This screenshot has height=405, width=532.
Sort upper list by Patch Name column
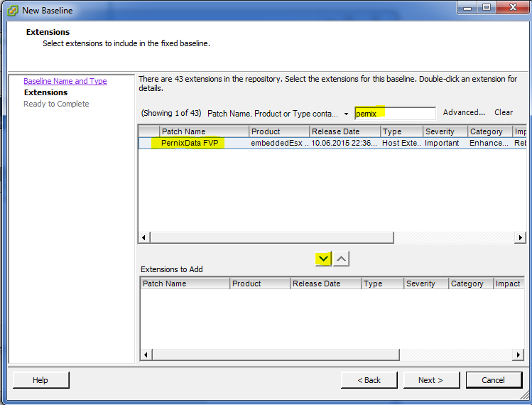coord(204,131)
